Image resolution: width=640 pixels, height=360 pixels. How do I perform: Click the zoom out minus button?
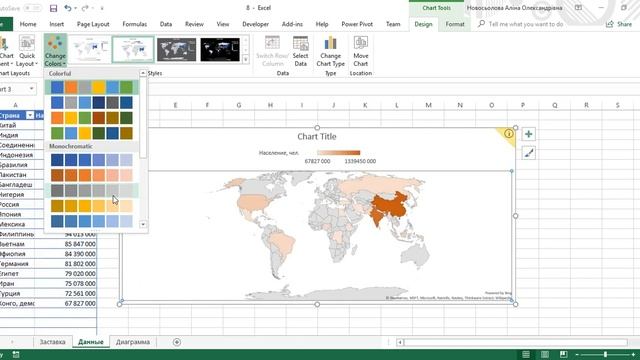(577, 354)
